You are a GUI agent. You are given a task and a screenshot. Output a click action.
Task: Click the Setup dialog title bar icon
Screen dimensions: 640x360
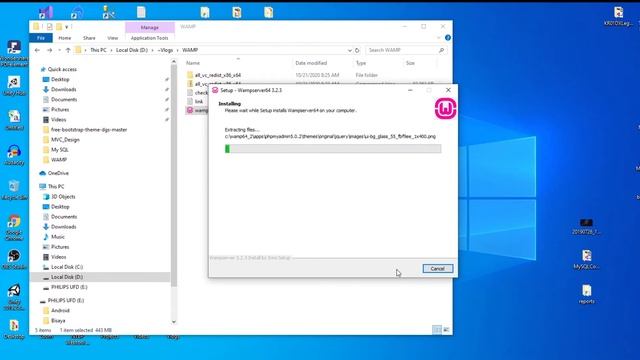click(215, 90)
